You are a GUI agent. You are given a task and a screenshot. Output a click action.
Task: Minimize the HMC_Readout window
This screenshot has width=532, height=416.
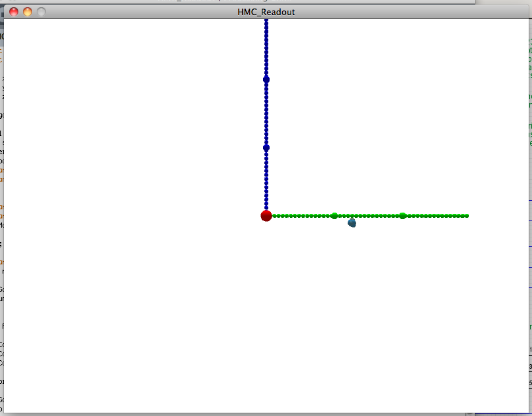coord(28,12)
